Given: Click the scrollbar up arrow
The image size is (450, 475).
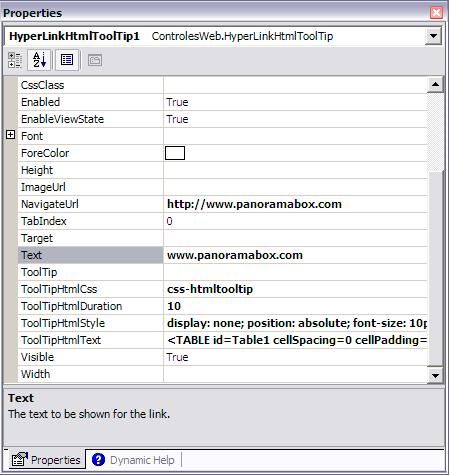Looking at the screenshot, I should point(435,84).
